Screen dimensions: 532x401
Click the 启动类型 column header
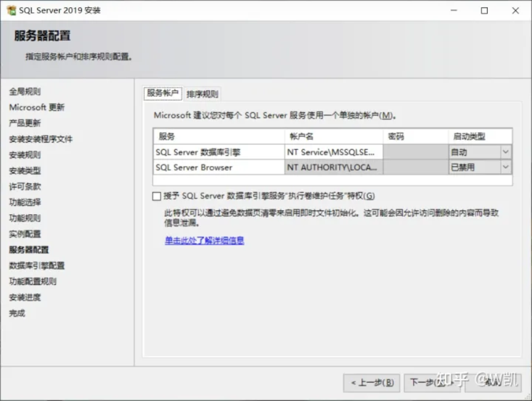point(480,136)
